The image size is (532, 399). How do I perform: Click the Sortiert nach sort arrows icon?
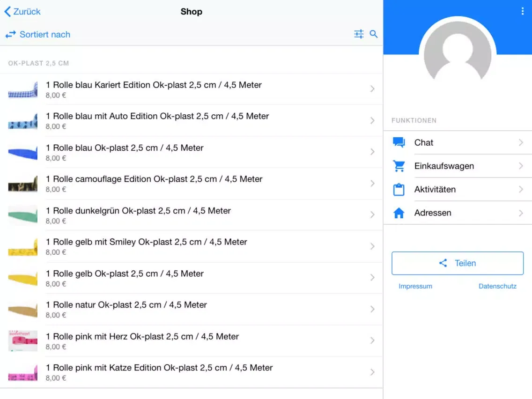pos(11,35)
